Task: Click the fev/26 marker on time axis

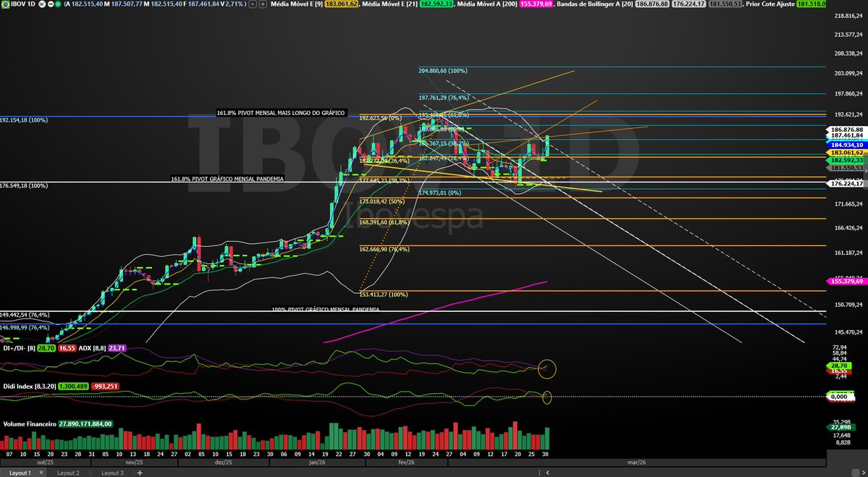Action: [406, 462]
